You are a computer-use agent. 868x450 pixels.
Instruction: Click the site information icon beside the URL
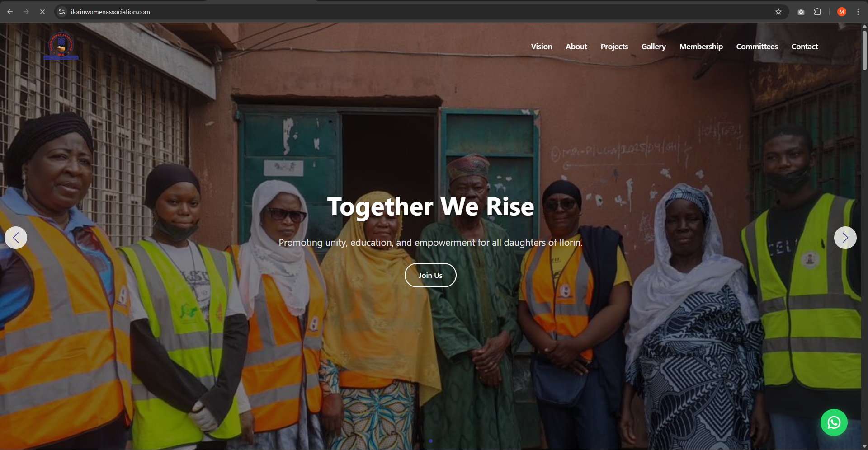tap(62, 12)
